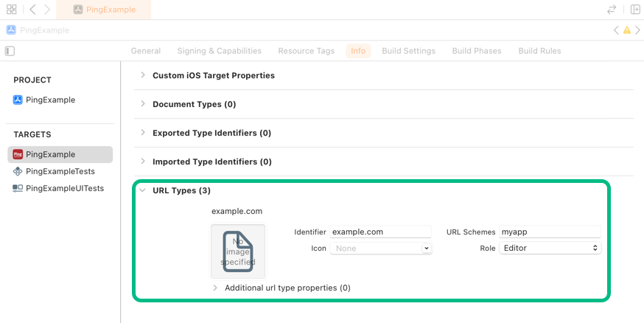644x323 pixels.
Task: Go back with the left chevron
Action: [x=32, y=10]
